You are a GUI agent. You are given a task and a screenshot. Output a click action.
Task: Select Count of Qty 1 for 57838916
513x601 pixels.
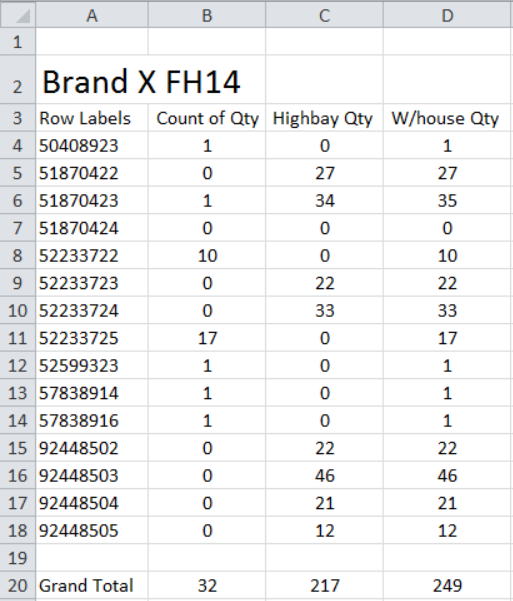coord(207,420)
